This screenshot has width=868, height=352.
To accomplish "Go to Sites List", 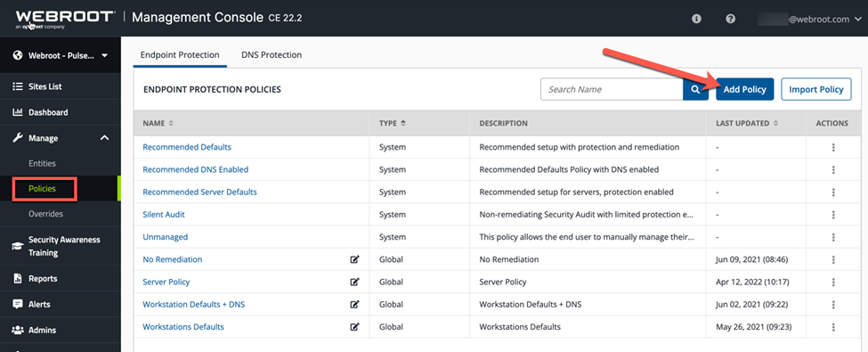I will (x=45, y=86).
